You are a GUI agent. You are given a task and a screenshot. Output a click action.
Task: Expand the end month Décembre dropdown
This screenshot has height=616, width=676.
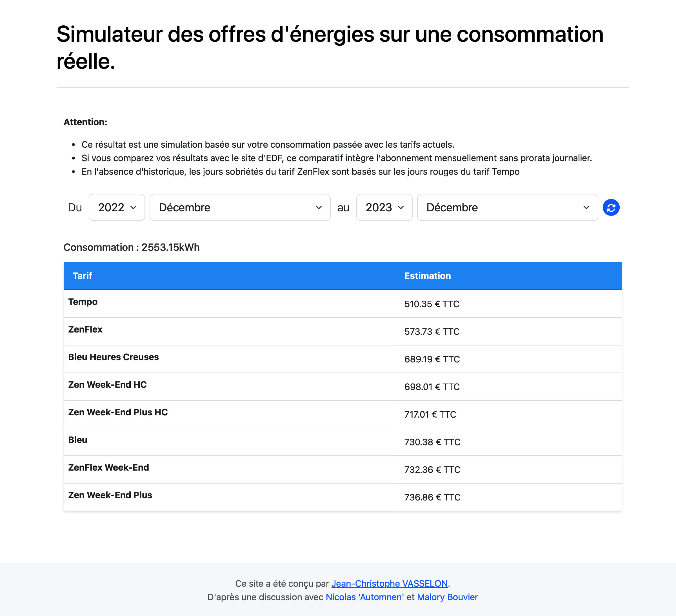tap(507, 208)
